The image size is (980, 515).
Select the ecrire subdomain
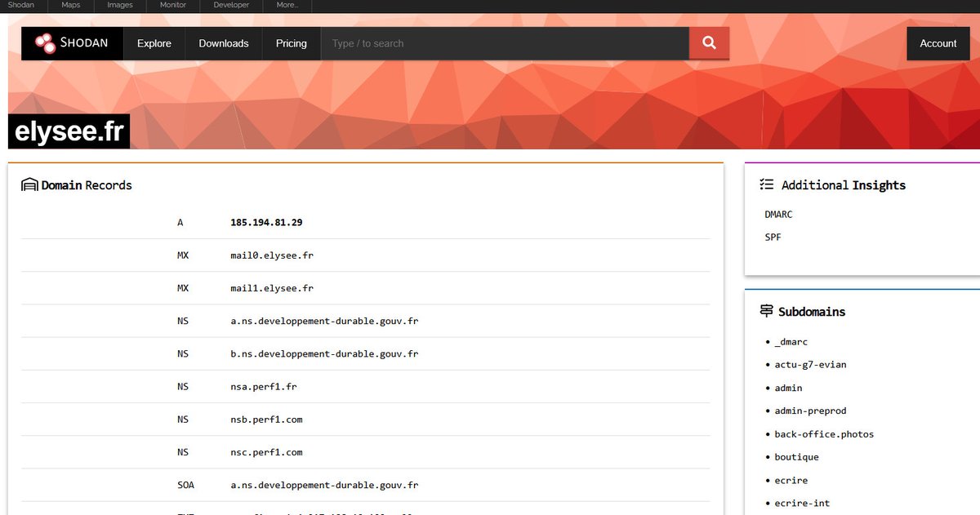[791, 480]
